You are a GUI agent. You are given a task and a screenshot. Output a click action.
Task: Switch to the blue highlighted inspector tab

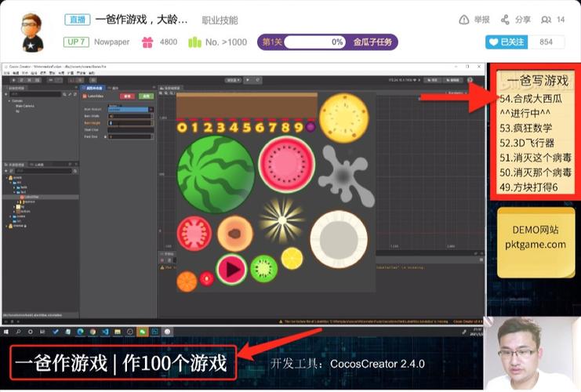(x=93, y=88)
